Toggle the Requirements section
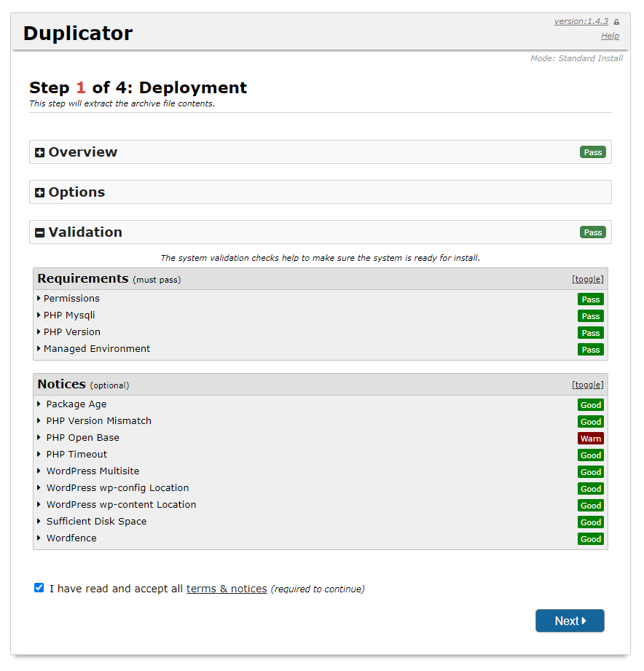The height and width of the screenshot is (671, 644). click(587, 279)
